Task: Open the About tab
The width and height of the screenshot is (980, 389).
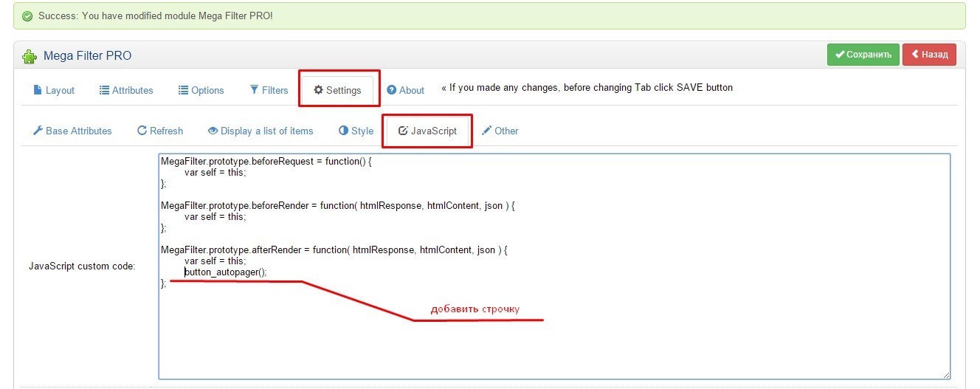Action: click(406, 90)
